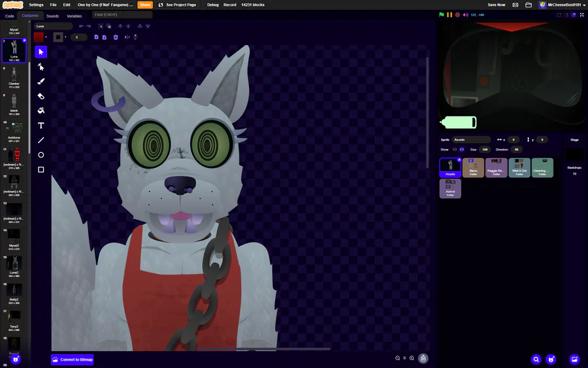Send selection to back
588x368 pixels.
point(148,26)
